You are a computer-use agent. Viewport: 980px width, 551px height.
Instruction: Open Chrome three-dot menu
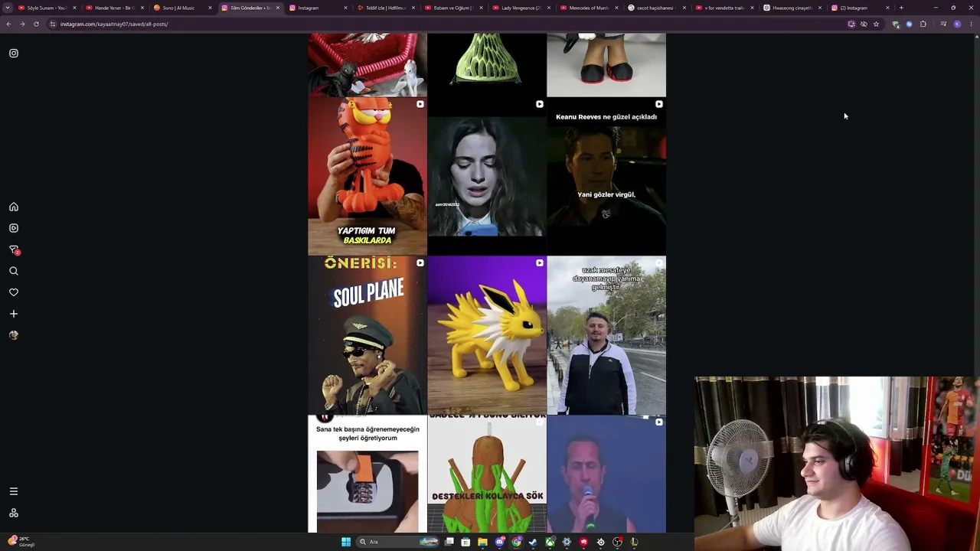[x=971, y=24]
